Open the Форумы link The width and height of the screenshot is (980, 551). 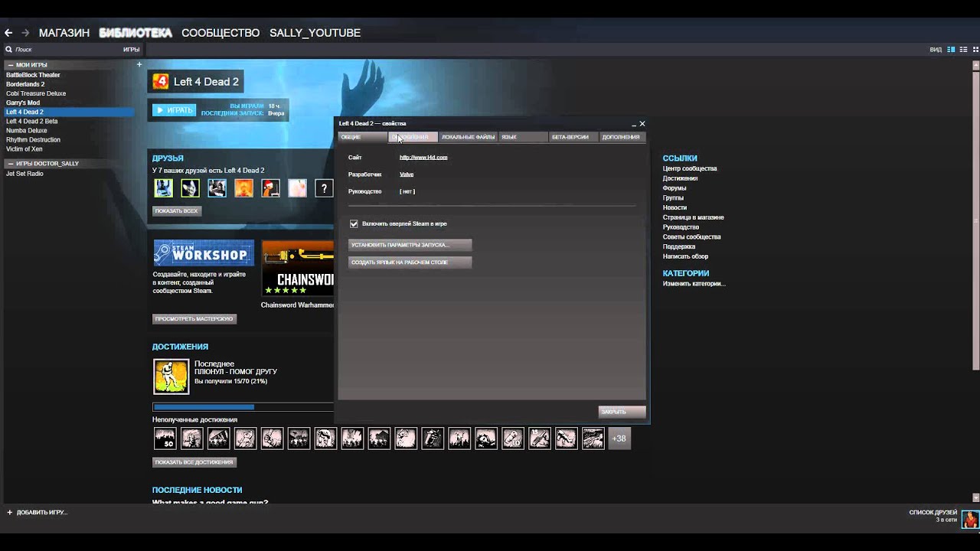pos(675,187)
